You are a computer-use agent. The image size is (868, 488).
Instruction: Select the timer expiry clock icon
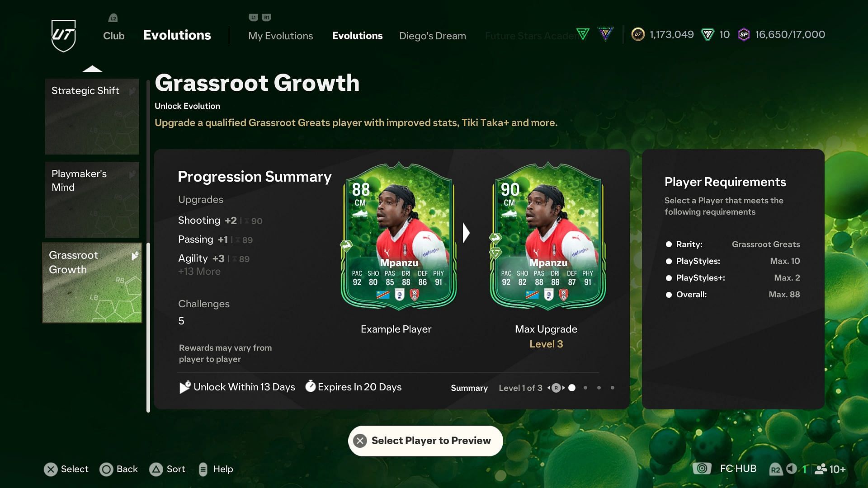coord(310,387)
